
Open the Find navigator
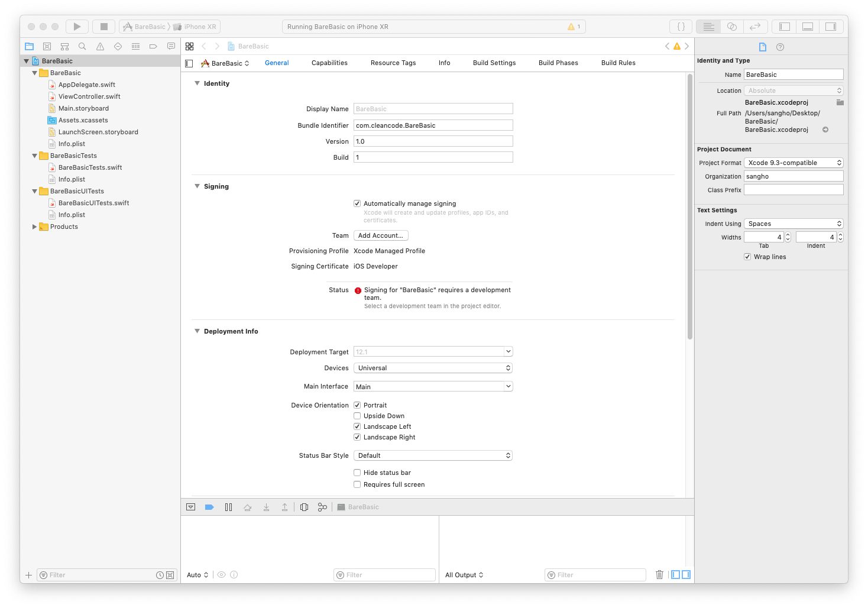82,46
